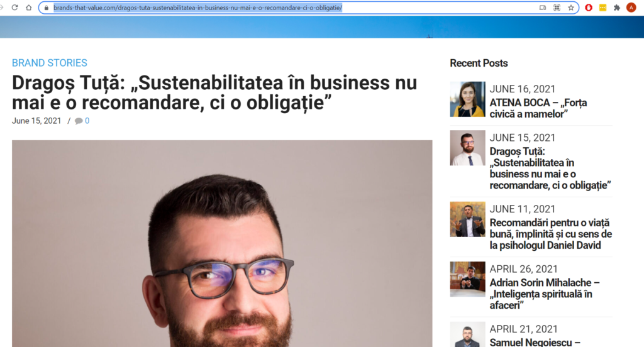Click 'JUNE 11, 2021' date in sidebar
The height and width of the screenshot is (347, 644).
point(523,209)
